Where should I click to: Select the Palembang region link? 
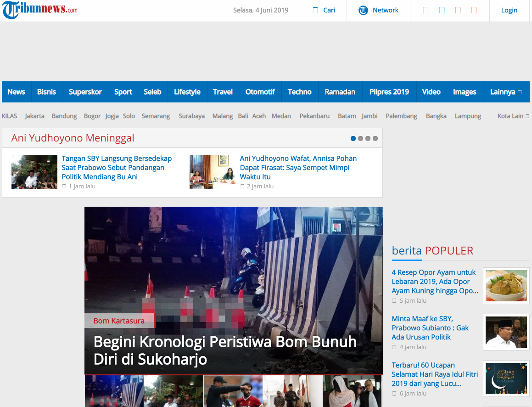(401, 116)
